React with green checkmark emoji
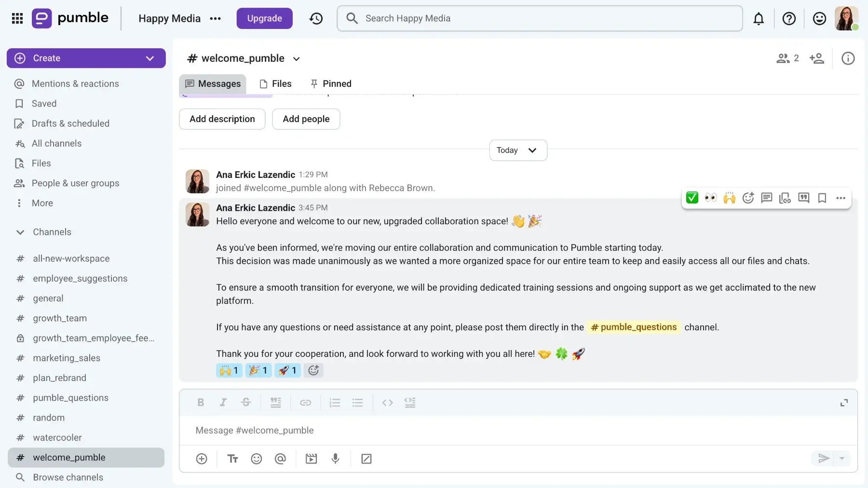 [692, 198]
